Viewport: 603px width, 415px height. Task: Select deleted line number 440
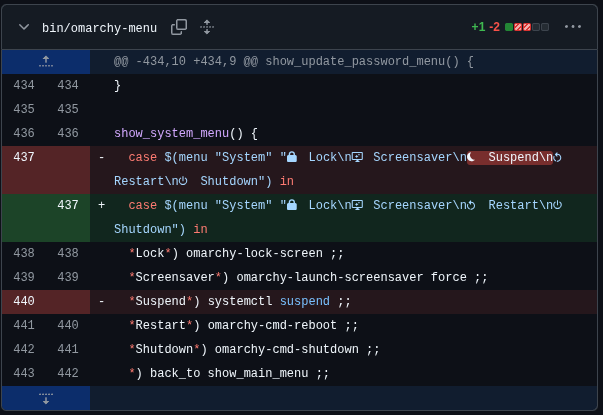[24, 301]
